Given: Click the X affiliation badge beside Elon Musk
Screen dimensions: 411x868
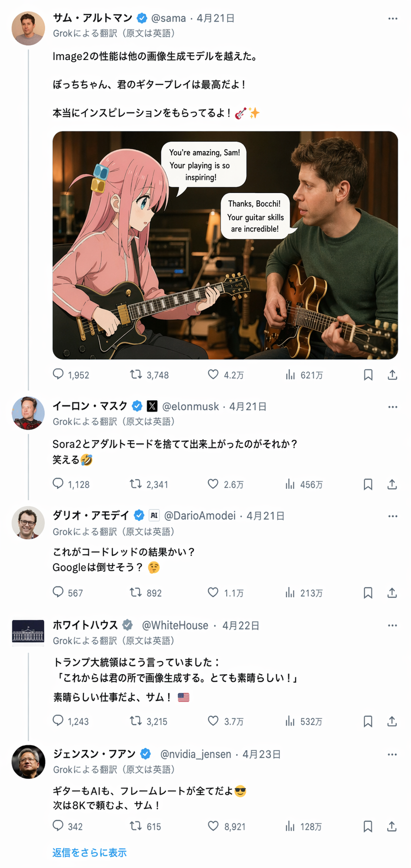Looking at the screenshot, I should [x=152, y=406].
